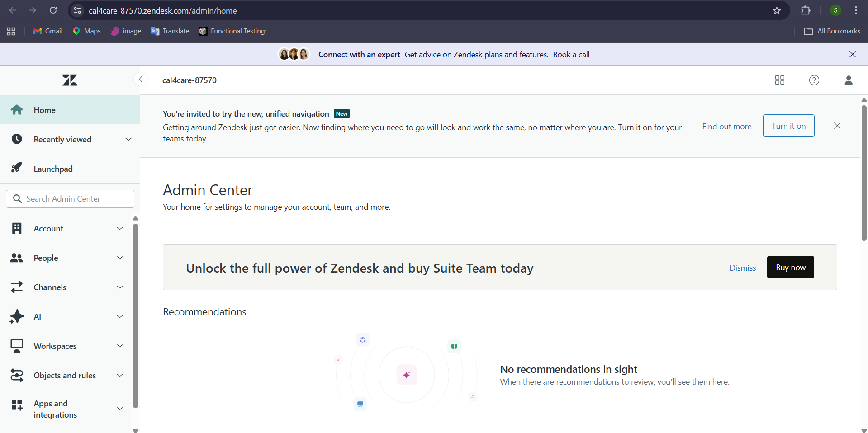Open the Zendesk products grid icon

point(779,80)
